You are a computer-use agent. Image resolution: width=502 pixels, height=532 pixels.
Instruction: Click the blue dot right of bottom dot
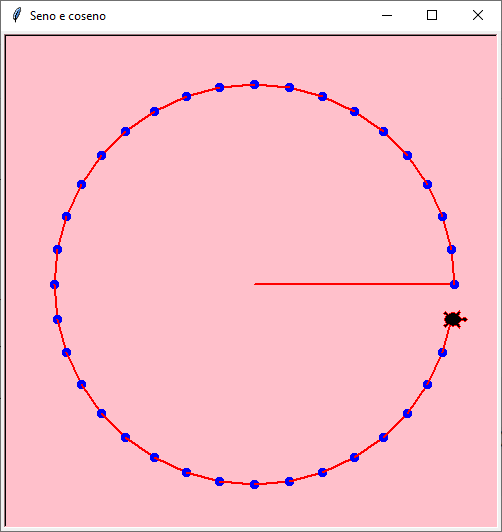click(289, 481)
